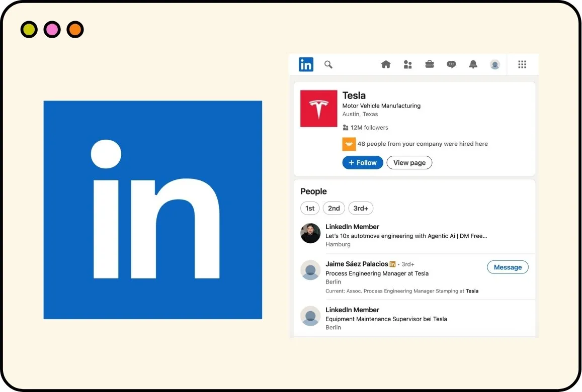Image resolution: width=582 pixels, height=392 pixels.
Task: Open the profile avatar in navbar
Action: tap(495, 64)
